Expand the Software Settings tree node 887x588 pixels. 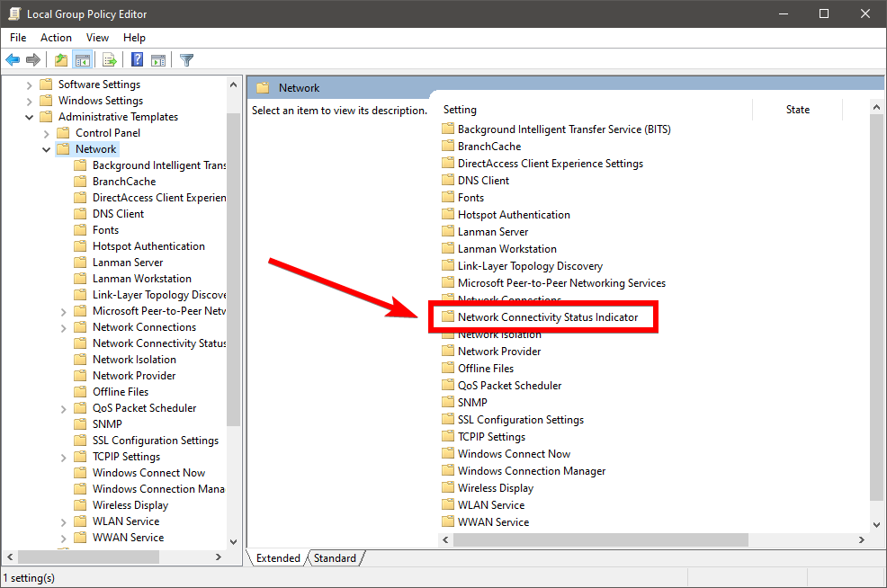click(29, 85)
